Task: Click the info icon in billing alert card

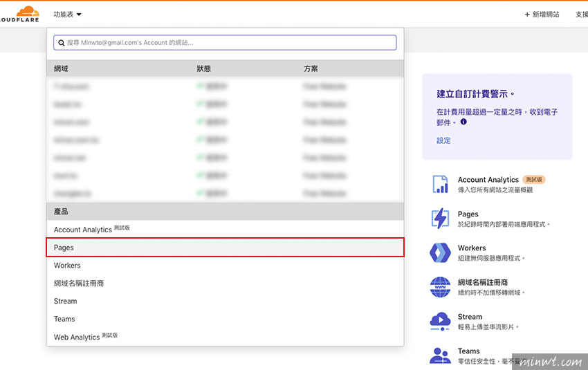Action: (x=463, y=122)
